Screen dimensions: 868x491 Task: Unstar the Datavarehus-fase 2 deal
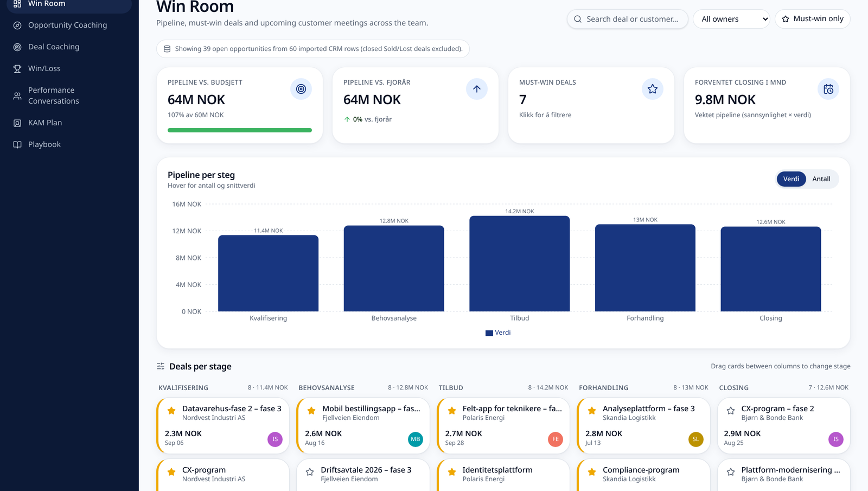171,411
